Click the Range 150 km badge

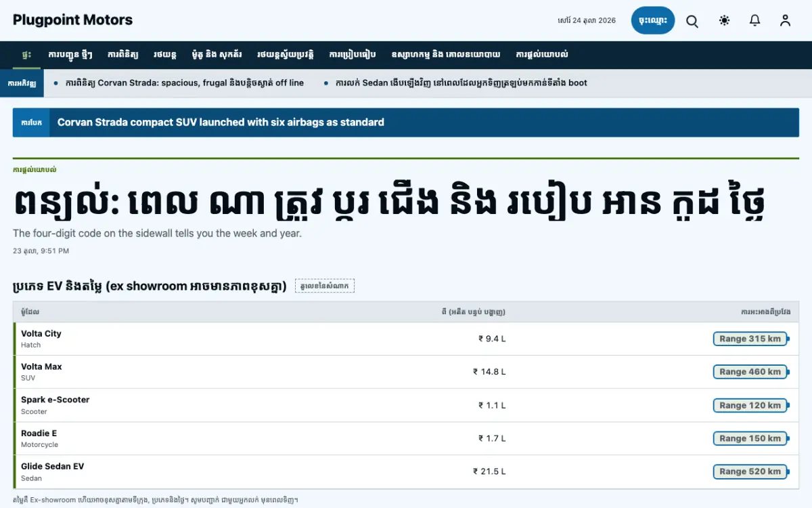click(750, 438)
